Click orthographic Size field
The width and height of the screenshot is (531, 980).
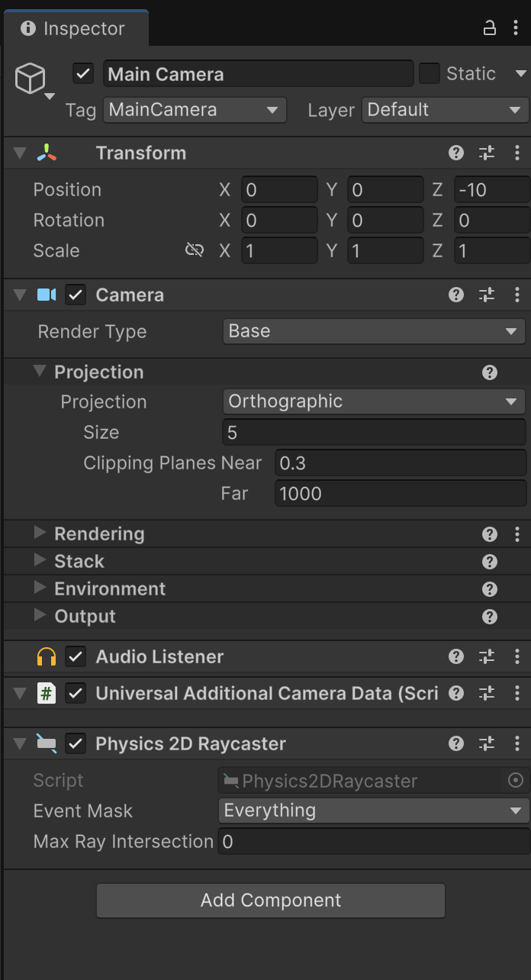tap(374, 433)
